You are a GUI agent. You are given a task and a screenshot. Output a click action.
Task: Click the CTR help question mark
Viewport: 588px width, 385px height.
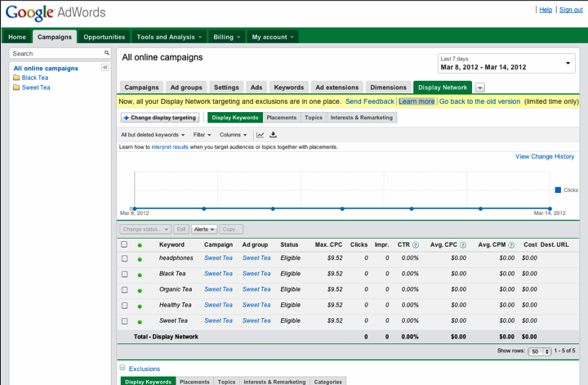click(416, 245)
